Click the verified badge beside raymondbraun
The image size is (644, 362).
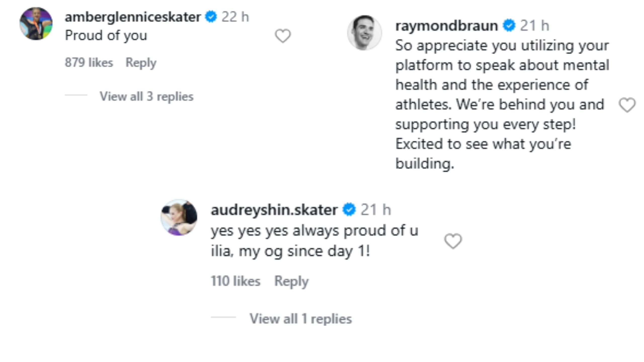point(509,25)
